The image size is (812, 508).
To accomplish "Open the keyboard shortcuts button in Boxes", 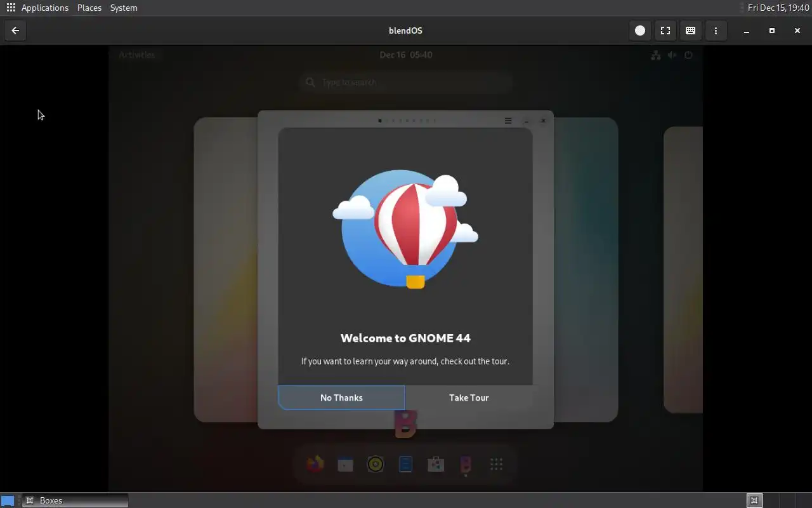I will pyautogui.click(x=691, y=30).
